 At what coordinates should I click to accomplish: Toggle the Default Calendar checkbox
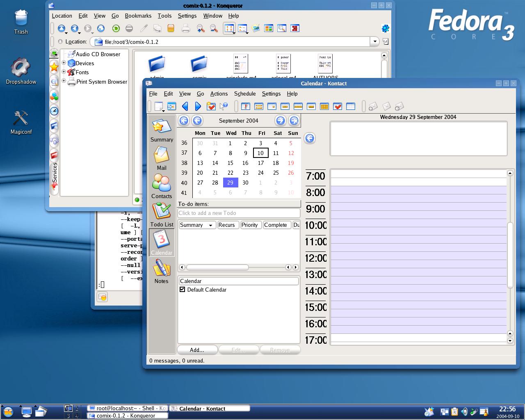183,290
